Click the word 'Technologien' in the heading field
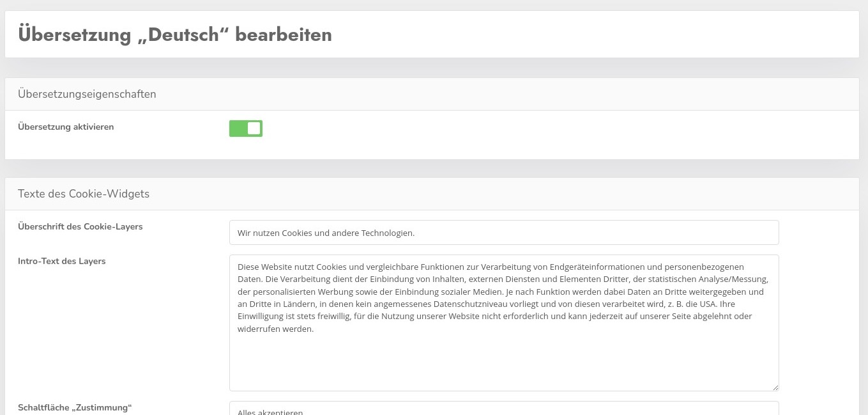This screenshot has height=415, width=868. (x=387, y=233)
